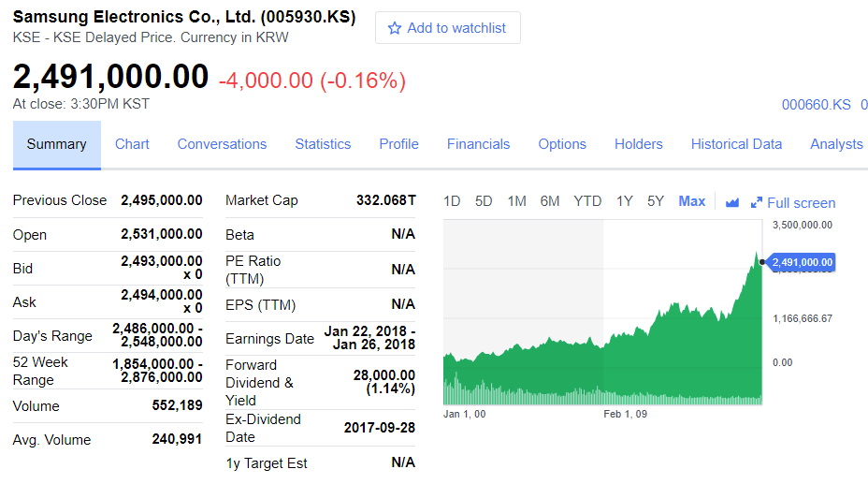Screen dimensions: 868x484
Task: Click the 2,491,000.00 price marker on chart
Action: (802, 262)
